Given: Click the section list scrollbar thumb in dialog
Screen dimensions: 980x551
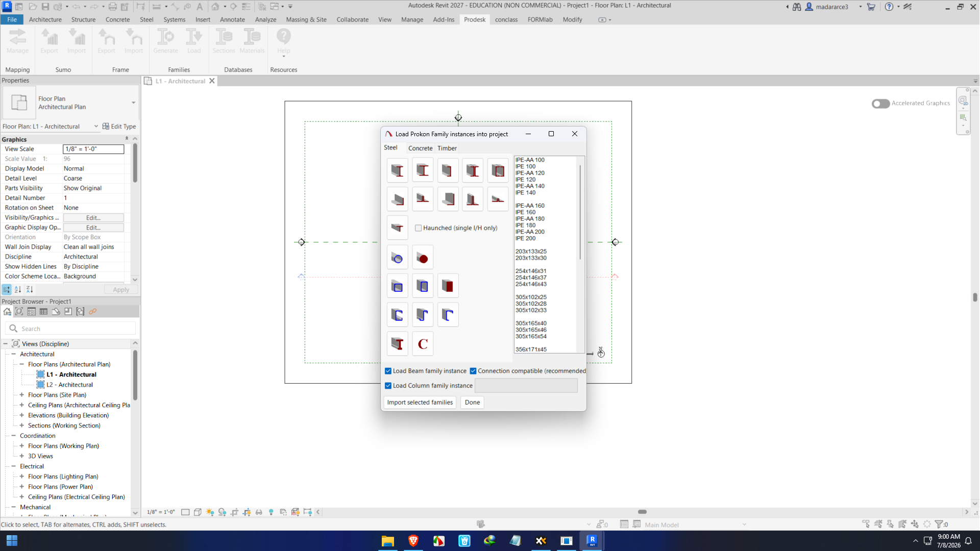Looking at the screenshot, I should [580, 212].
